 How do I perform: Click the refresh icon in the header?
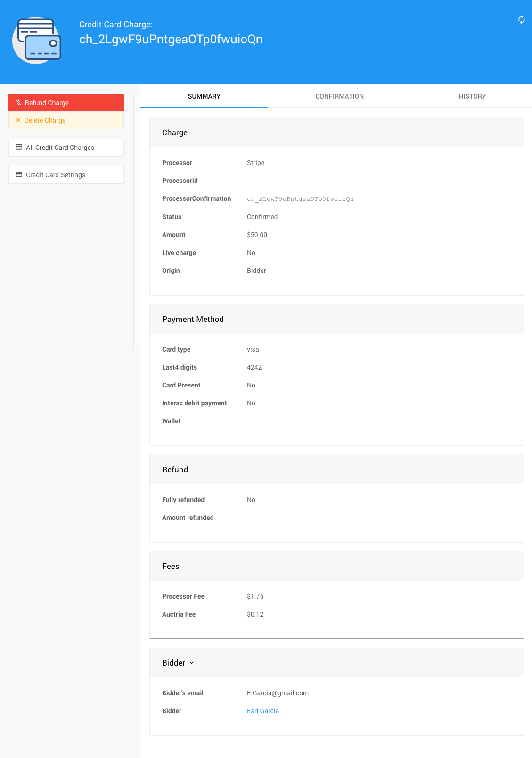[x=521, y=19]
